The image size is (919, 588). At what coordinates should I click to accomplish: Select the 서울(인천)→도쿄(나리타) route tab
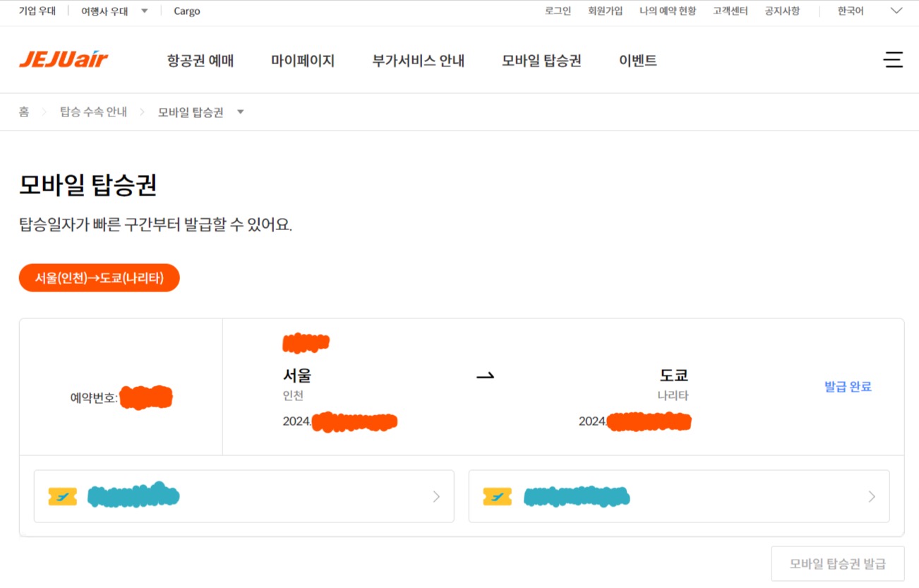(x=100, y=278)
